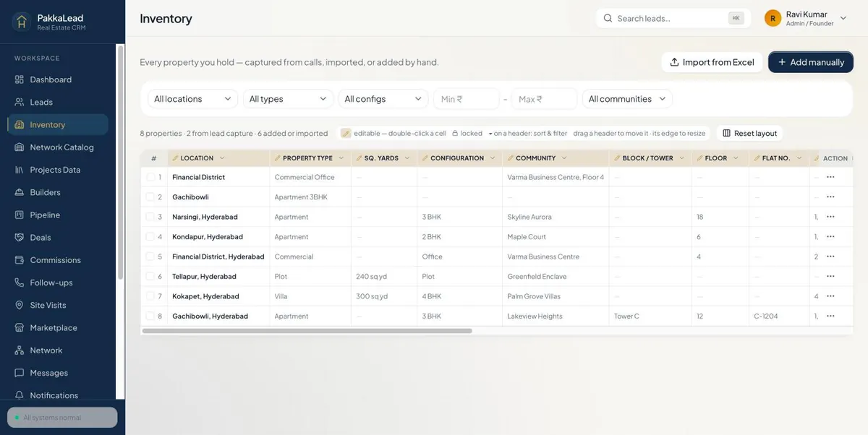The width and height of the screenshot is (868, 435).
Task: Select the checkbox for row 1 Financial District
Action: pos(150,177)
